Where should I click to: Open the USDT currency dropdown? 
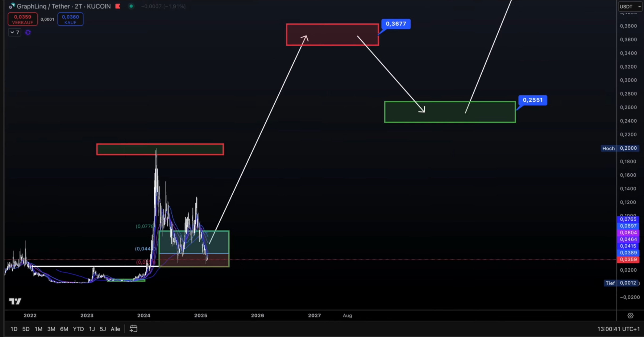(x=630, y=7)
